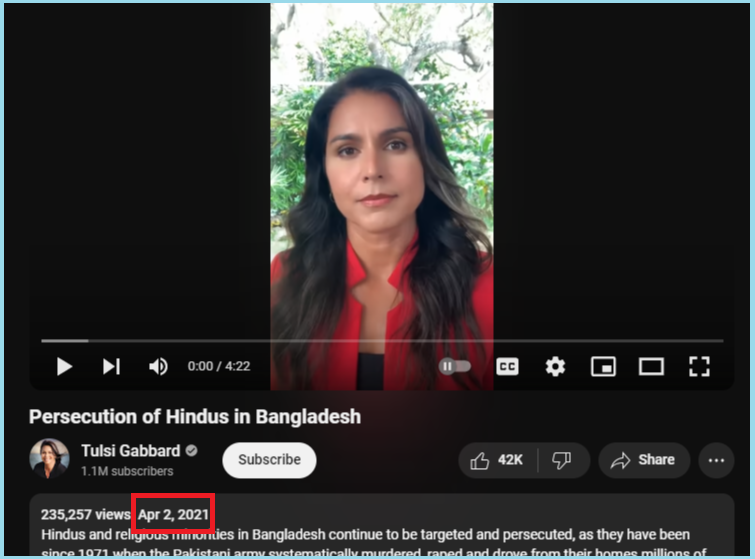Open the more actions ellipsis menu
The image size is (755, 559).
coord(716,460)
